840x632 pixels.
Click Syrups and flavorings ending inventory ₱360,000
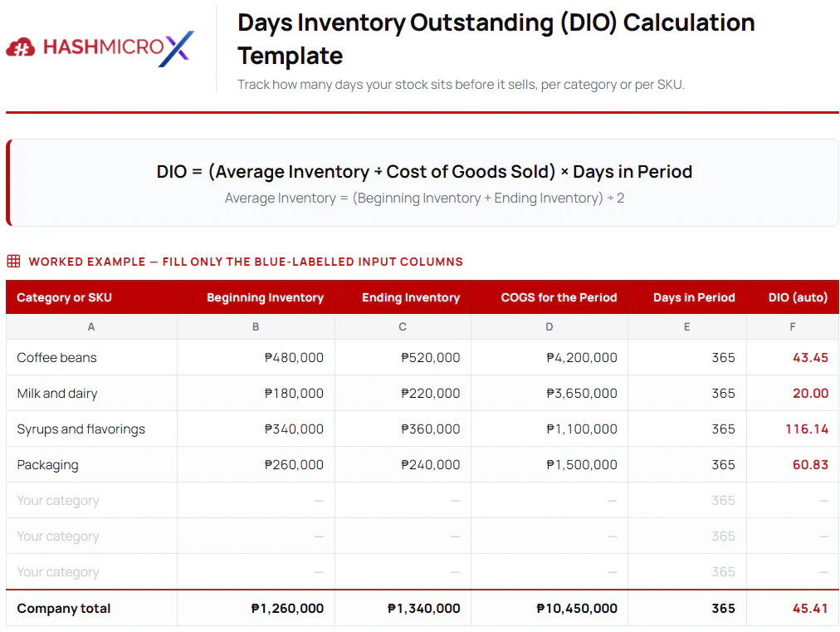click(431, 429)
